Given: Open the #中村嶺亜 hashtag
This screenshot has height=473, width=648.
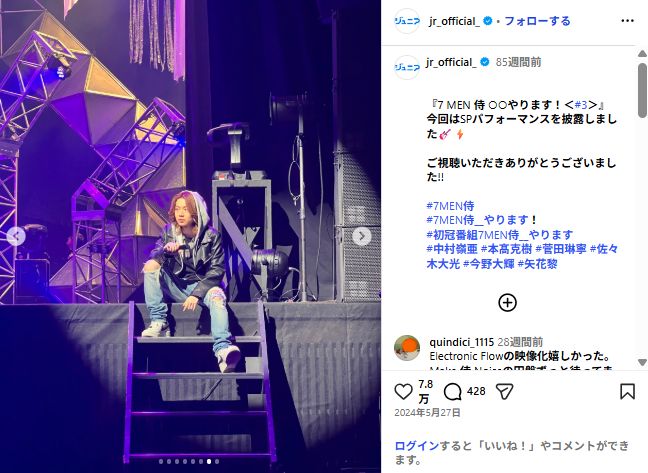Looking at the screenshot, I should click(452, 249).
